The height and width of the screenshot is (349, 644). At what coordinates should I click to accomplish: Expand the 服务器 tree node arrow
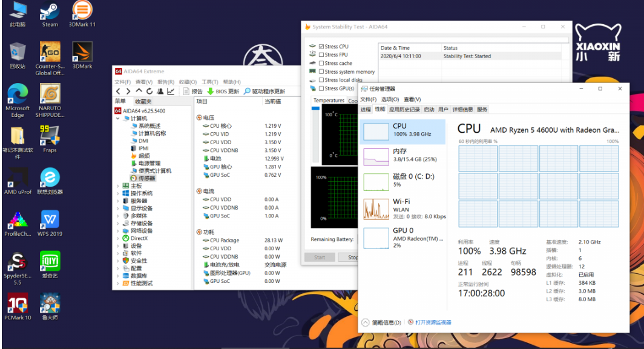118,201
